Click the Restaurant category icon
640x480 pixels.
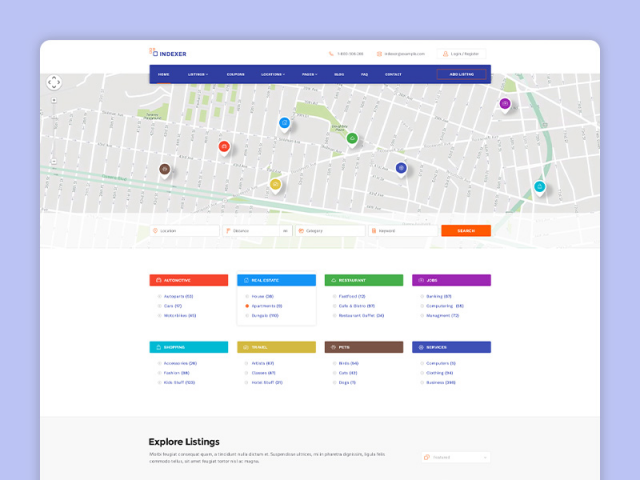[x=333, y=280]
